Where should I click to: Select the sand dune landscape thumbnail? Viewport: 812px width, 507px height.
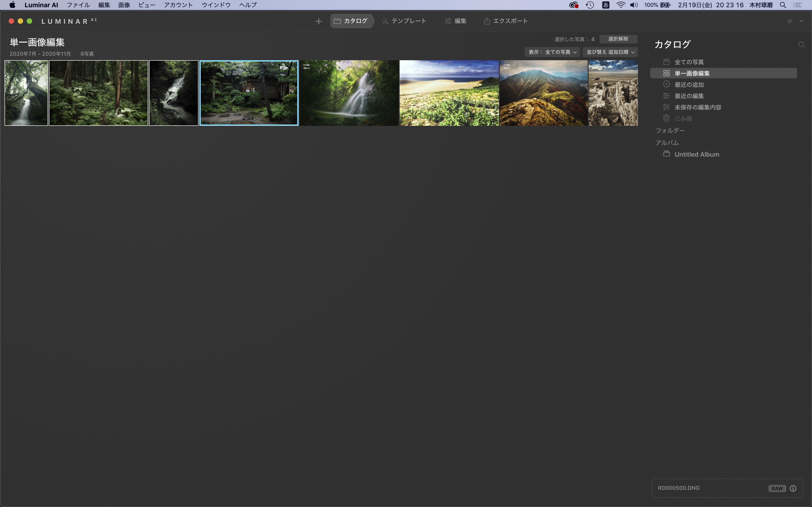click(x=449, y=93)
